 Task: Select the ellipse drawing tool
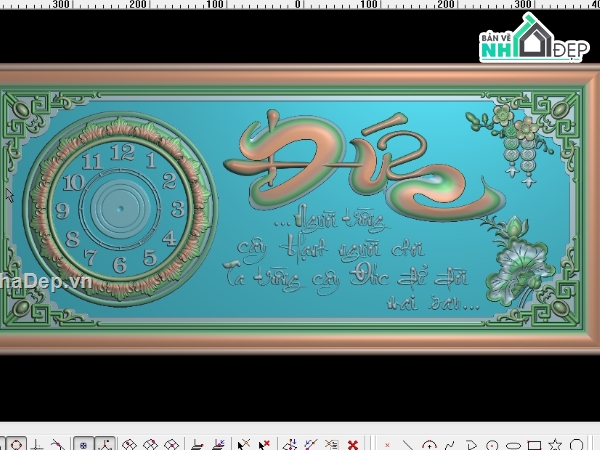click(x=513, y=446)
